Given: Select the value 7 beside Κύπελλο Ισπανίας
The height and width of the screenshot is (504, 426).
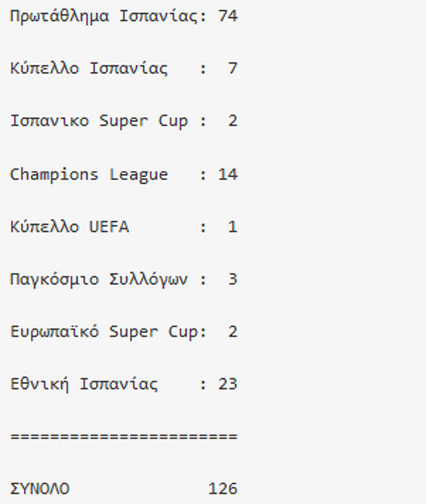Looking at the screenshot, I should (233, 69).
